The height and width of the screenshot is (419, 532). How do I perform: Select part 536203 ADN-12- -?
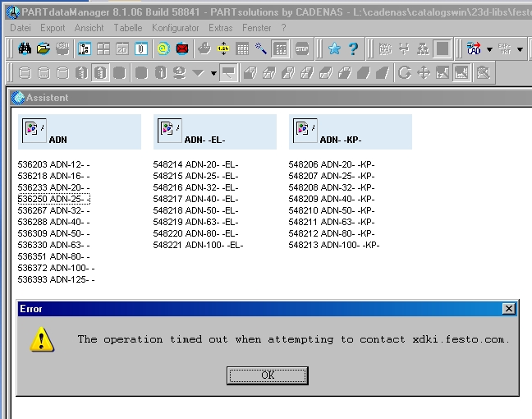pyautogui.click(x=53, y=164)
